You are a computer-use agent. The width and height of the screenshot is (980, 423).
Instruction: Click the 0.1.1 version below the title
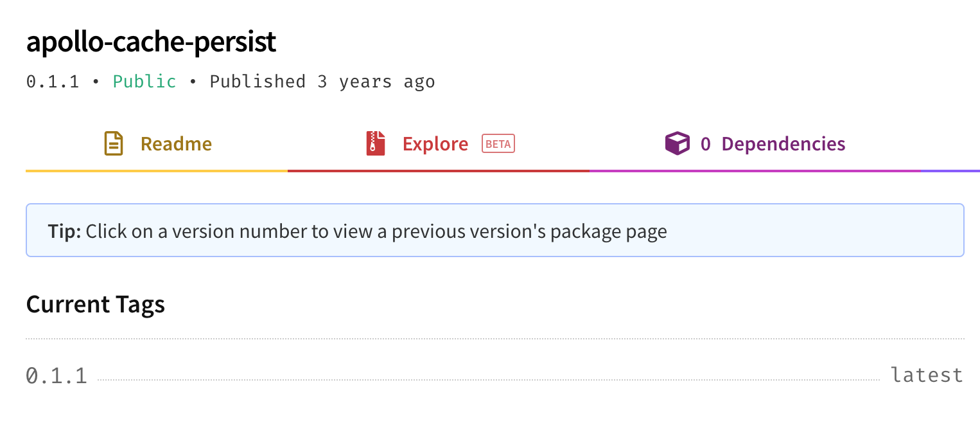(x=53, y=82)
